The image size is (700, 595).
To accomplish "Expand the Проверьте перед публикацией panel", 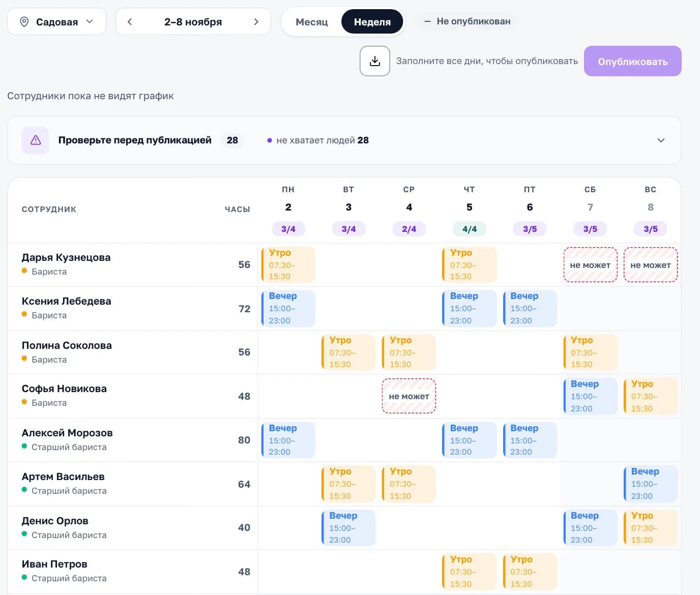I will 661,140.
